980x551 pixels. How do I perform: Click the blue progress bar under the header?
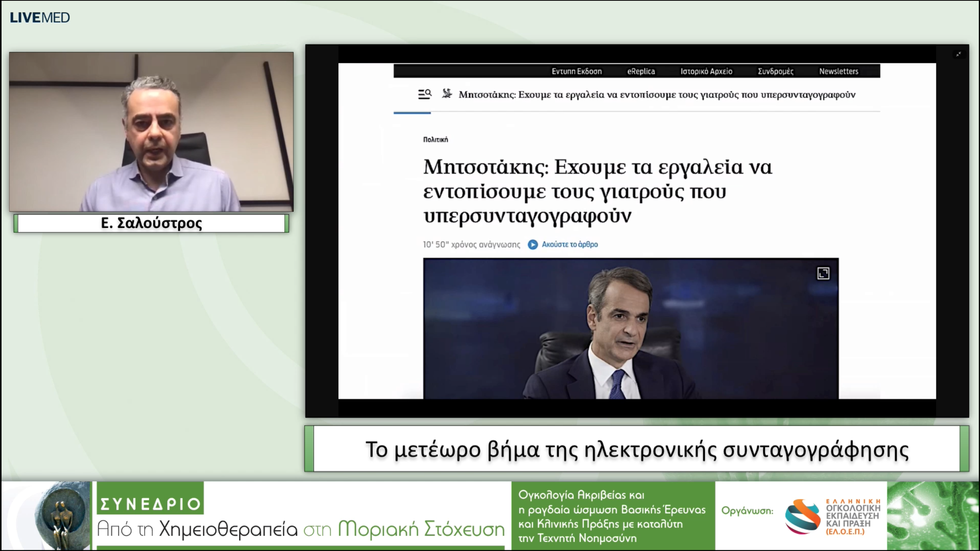412,114
